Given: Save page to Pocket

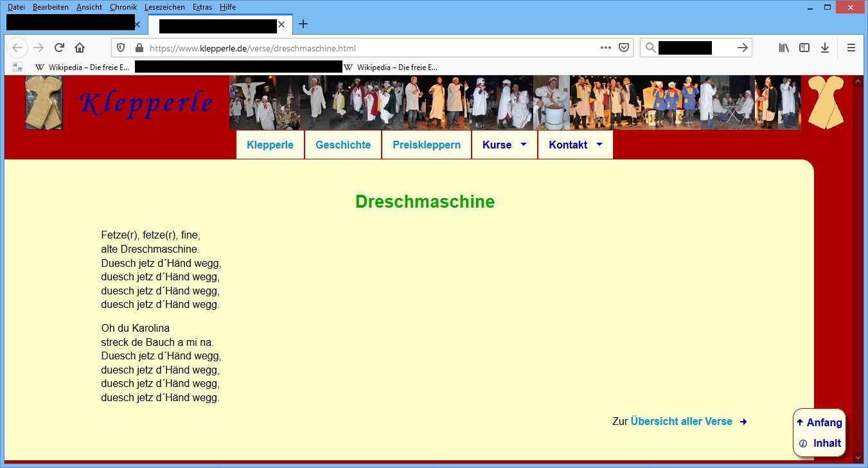Looking at the screenshot, I should (623, 48).
